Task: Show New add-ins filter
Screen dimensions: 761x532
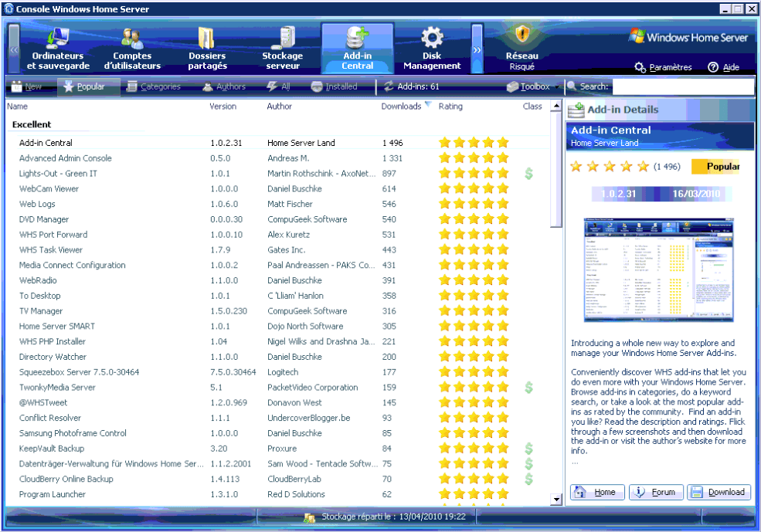Action: [x=27, y=86]
